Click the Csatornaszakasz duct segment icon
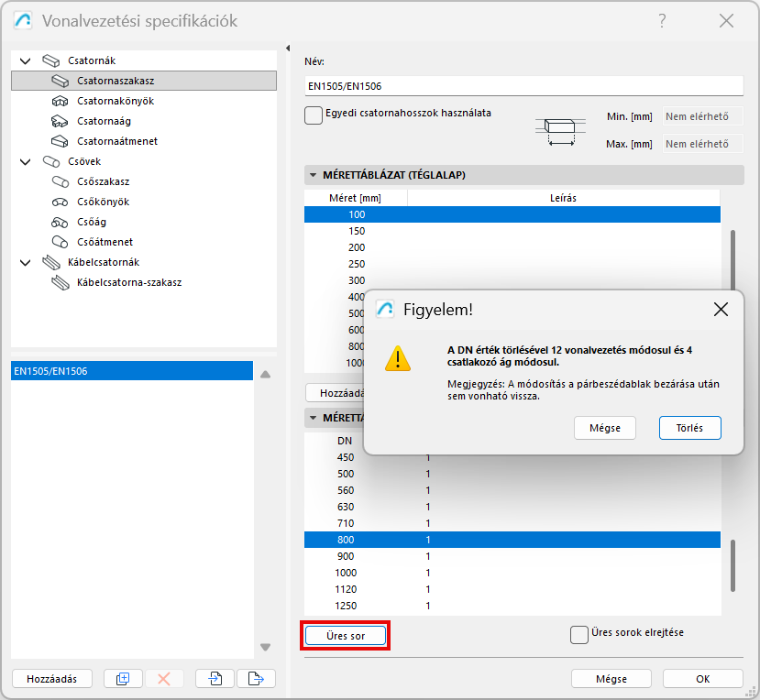 (61, 81)
